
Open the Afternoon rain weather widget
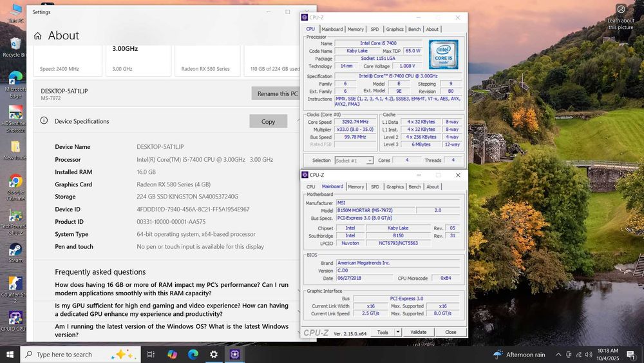520,355
